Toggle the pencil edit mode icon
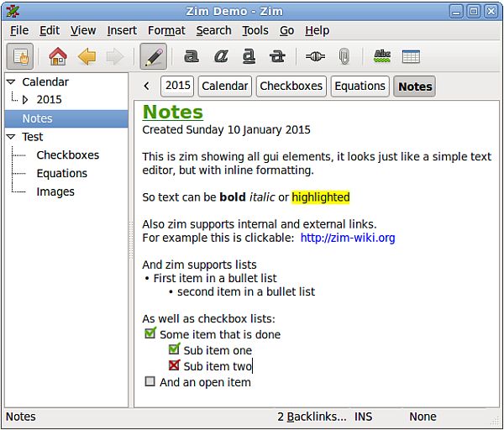Screen dimensions: 504x430 click(154, 56)
